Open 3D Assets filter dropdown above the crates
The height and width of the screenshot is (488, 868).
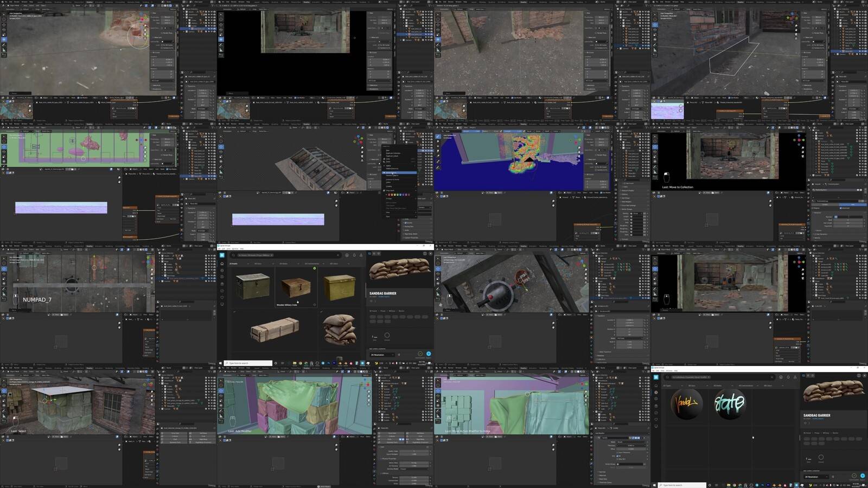point(234,264)
